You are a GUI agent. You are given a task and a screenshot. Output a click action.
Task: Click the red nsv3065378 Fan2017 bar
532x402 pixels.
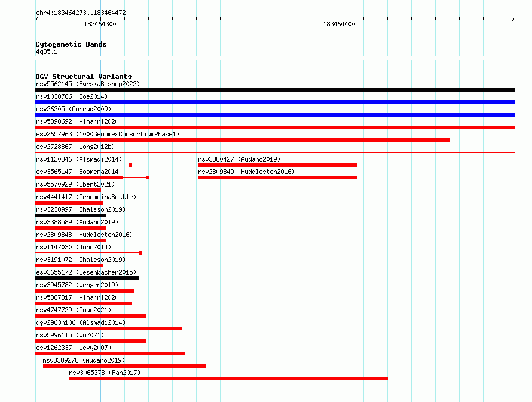point(228,379)
